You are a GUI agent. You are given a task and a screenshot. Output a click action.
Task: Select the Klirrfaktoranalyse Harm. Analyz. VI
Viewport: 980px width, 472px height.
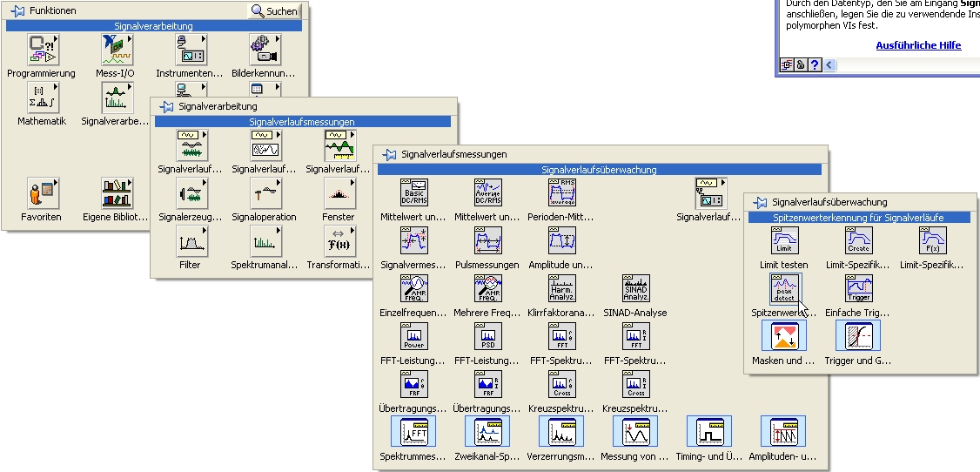(562, 288)
